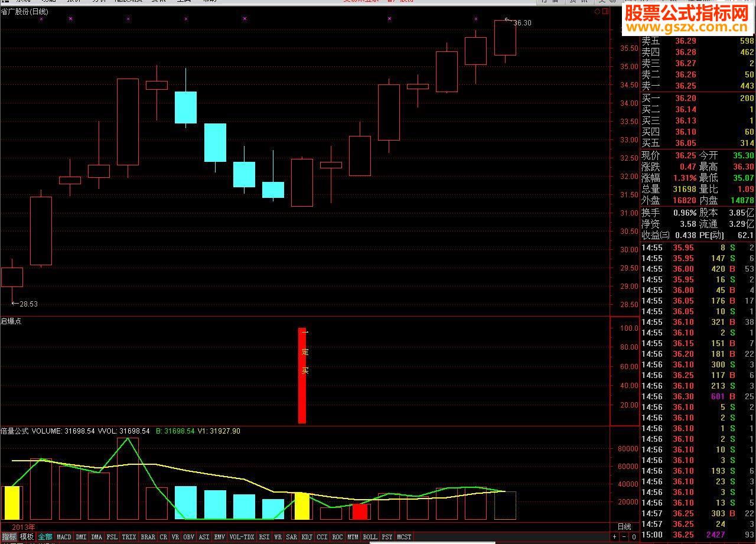Click the plus zoom button beside 日线

(614, 537)
